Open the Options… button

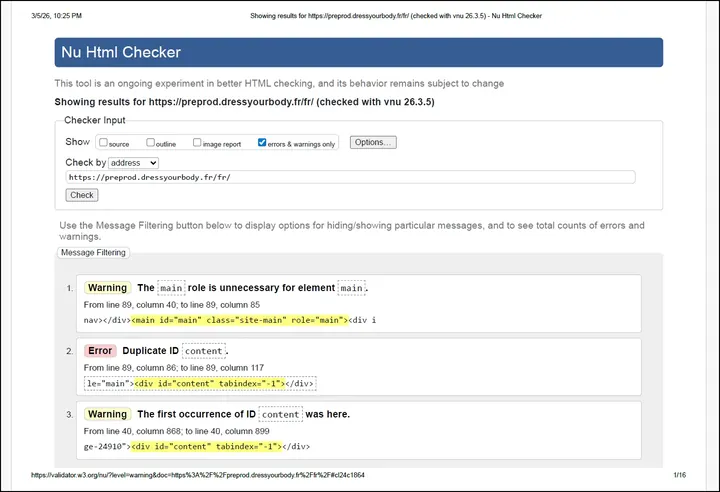click(x=373, y=142)
